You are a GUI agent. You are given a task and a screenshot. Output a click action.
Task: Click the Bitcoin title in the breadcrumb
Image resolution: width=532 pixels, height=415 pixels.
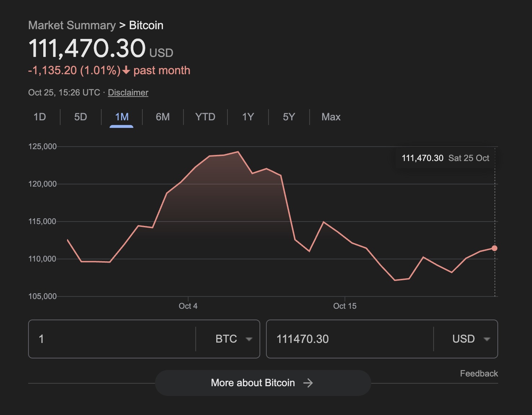(x=146, y=25)
